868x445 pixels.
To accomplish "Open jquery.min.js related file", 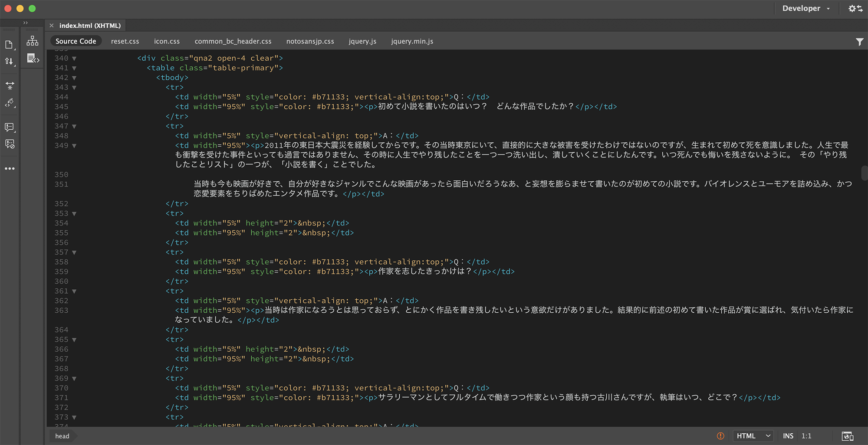I will click(412, 41).
